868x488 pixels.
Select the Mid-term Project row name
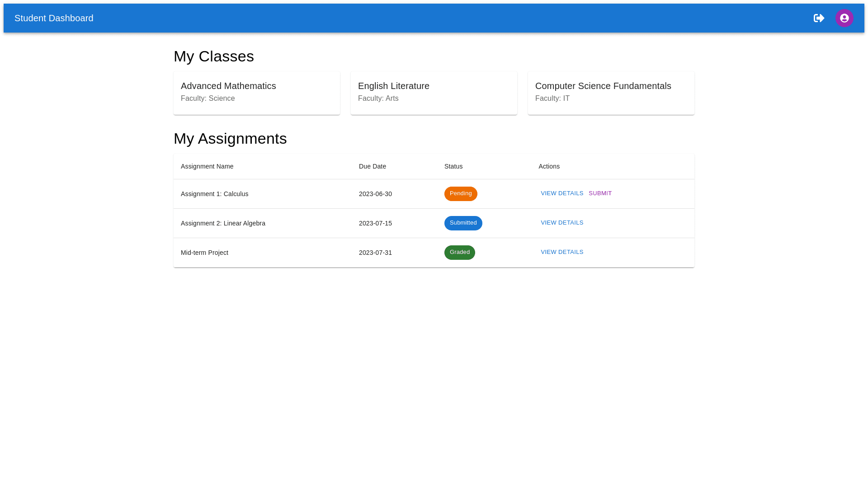click(x=204, y=253)
